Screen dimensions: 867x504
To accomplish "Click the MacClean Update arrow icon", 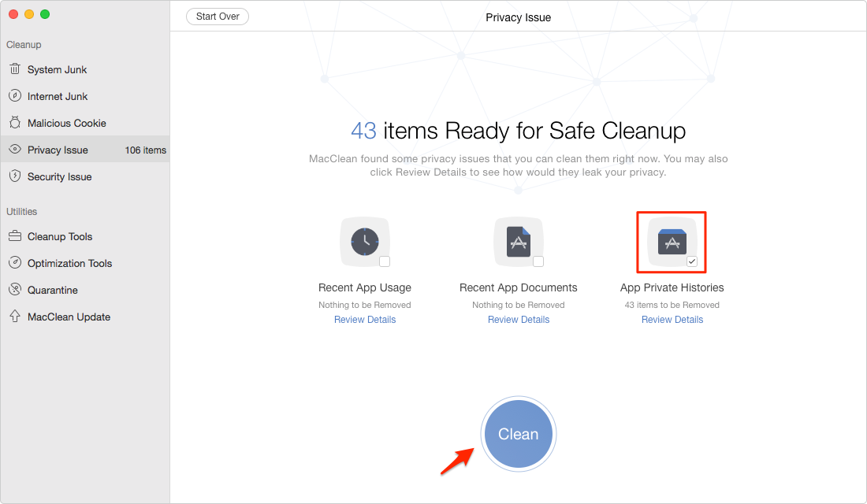I will click(14, 317).
